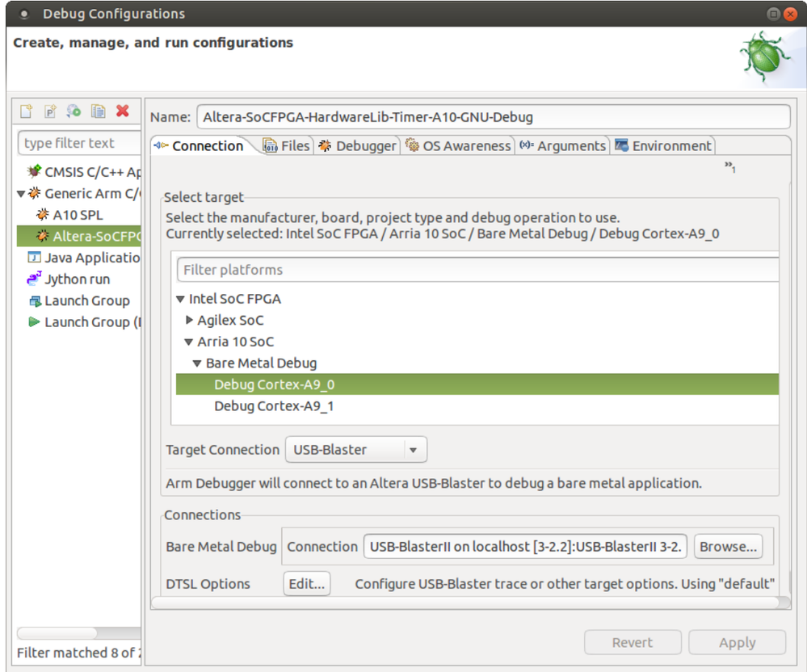The image size is (807, 672).
Task: Open the Target Connection USB-Blaster dropdown
Action: coord(356,450)
